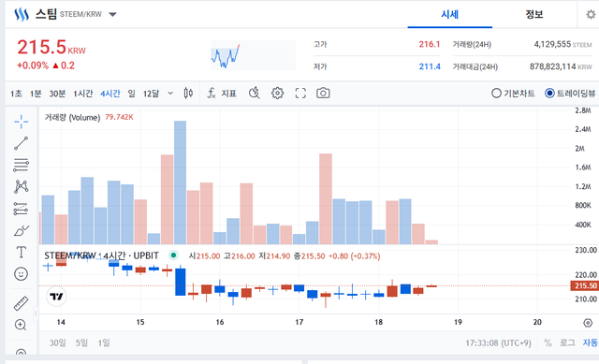
Task: Click the 4,129,555 STEEM volume value
Action: (x=562, y=44)
